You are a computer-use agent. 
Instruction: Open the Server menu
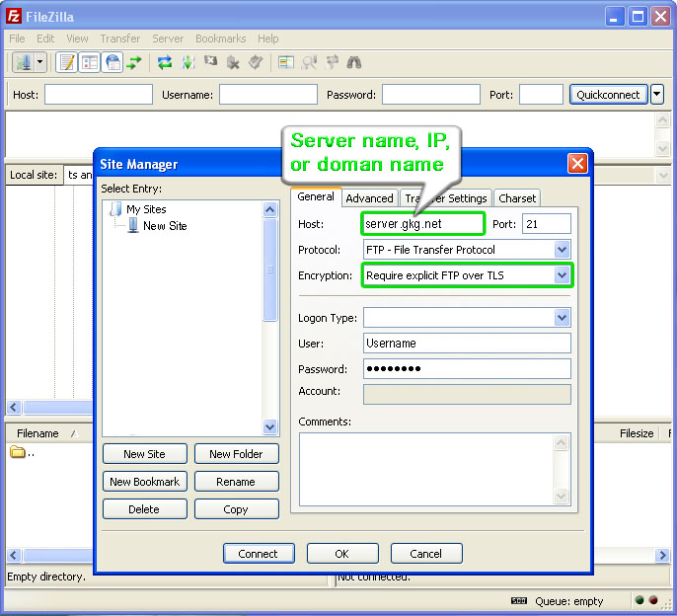click(x=168, y=38)
